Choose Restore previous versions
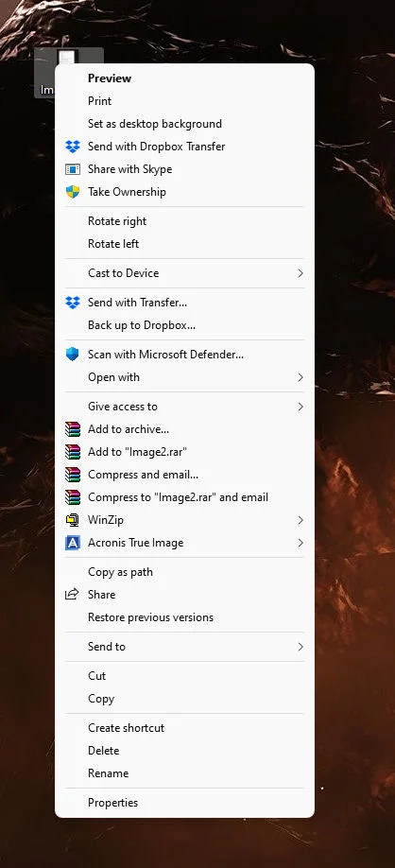Image resolution: width=395 pixels, height=868 pixels. click(185, 617)
